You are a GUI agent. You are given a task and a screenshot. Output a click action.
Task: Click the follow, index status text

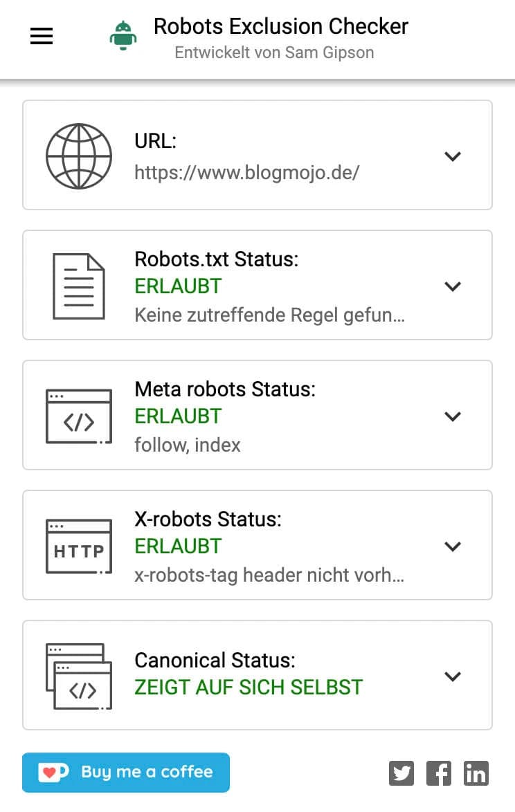click(187, 445)
